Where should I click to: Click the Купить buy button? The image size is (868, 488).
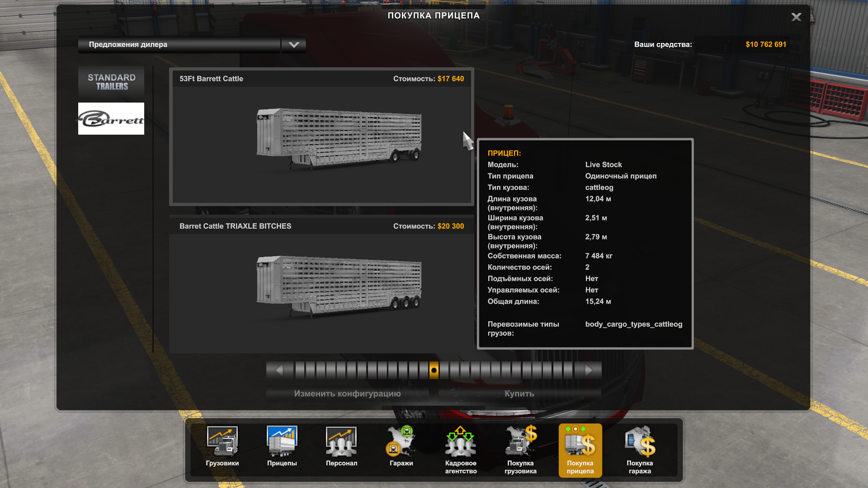(x=519, y=394)
